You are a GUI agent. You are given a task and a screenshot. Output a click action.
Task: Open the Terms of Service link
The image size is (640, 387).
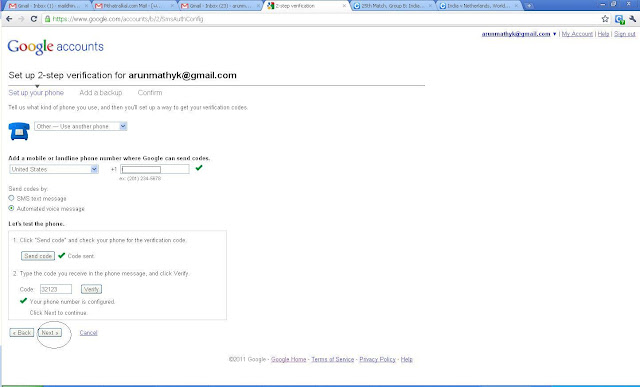coord(333,359)
